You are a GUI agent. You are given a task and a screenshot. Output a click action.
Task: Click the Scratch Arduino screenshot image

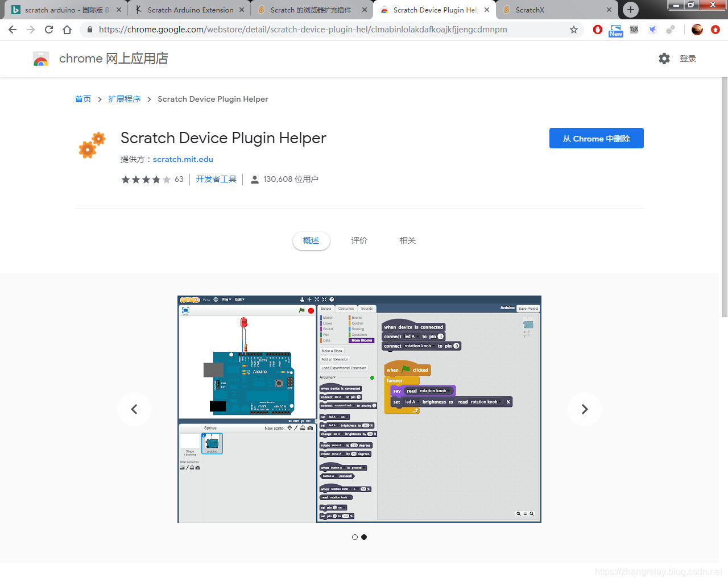[359, 409]
